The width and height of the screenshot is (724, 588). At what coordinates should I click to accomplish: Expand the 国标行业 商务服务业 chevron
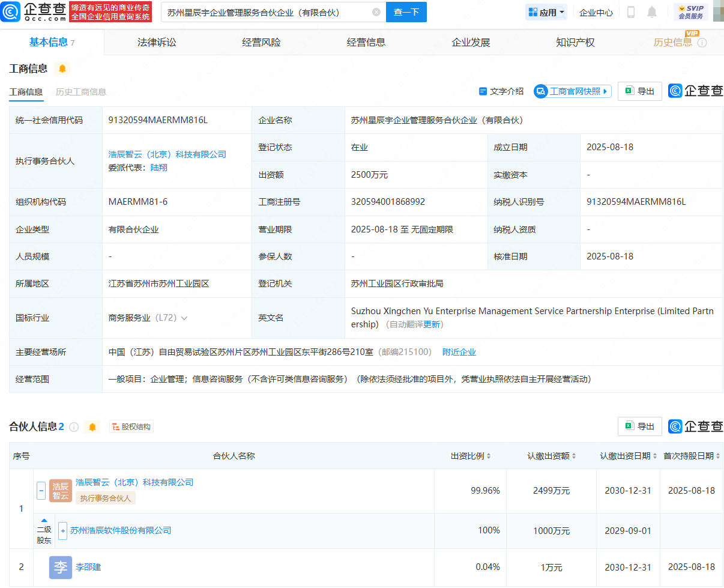pos(184,318)
